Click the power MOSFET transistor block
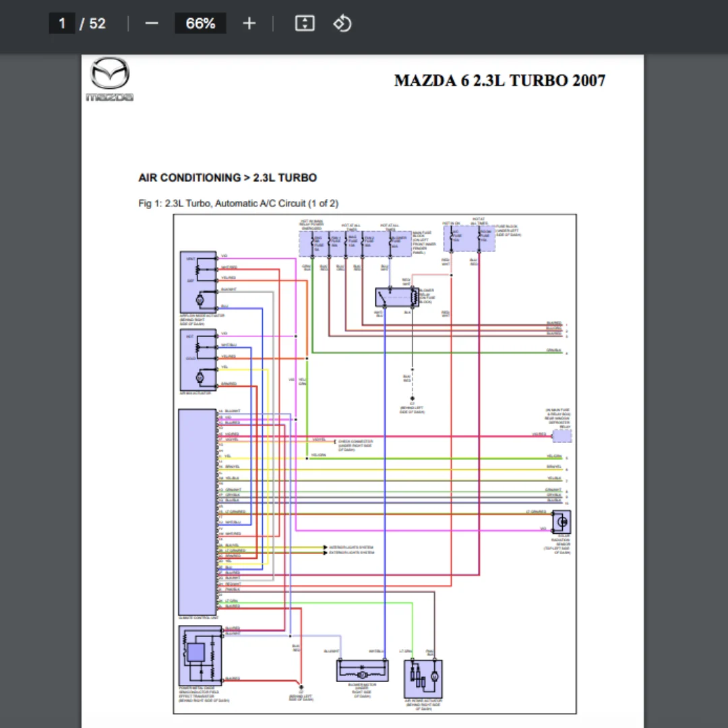 click(x=200, y=656)
